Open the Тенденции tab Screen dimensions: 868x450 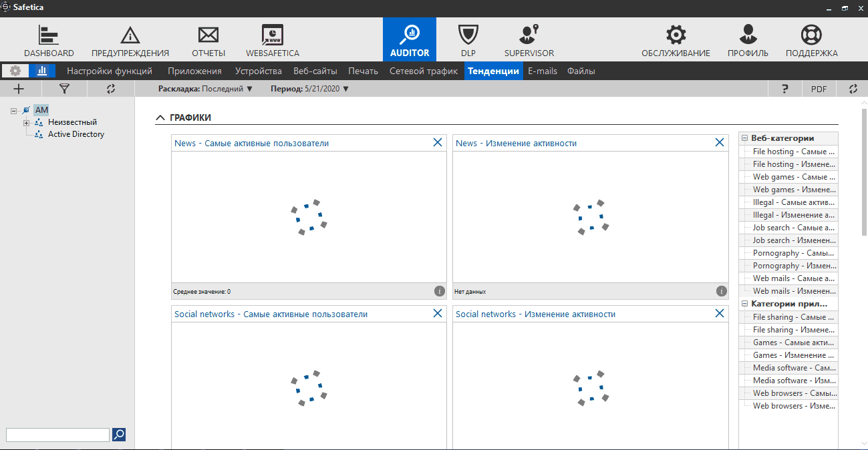[493, 71]
